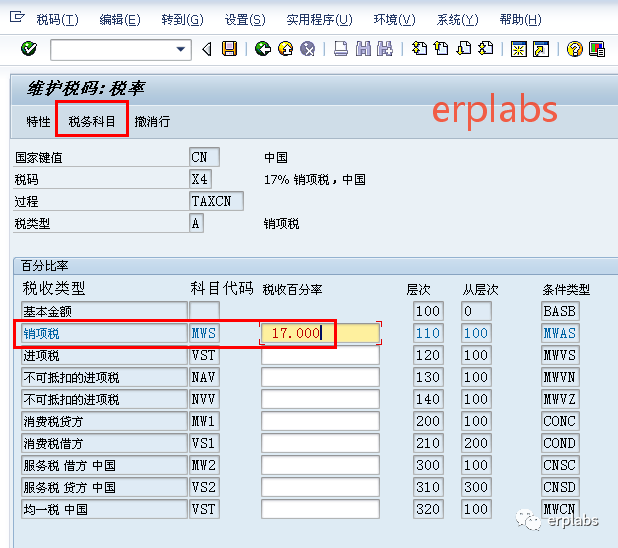Click the 撤消行 button
618x548 pixels.
(152, 121)
